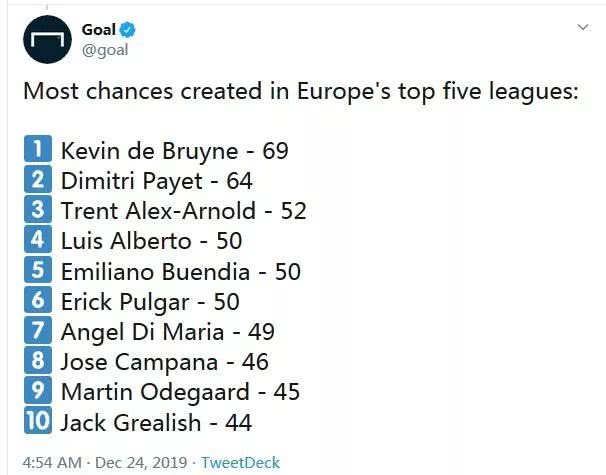
Task: Click the number 6 keycap emoji
Action: 38,300
